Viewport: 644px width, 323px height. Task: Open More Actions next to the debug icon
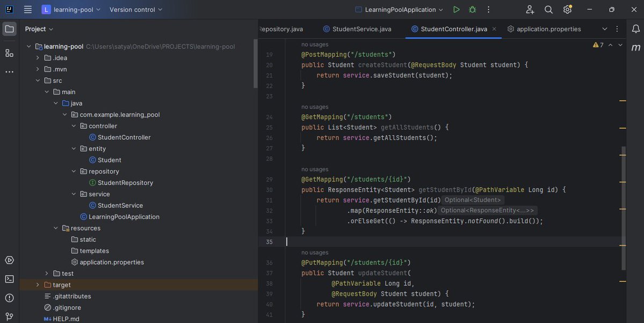coord(488,10)
